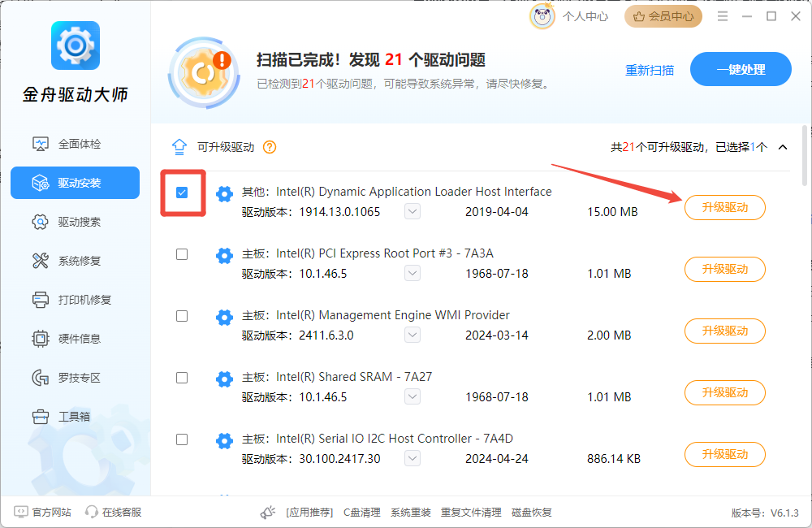This screenshot has width=812, height=528.
Task: Open 驱动搜索 in the sidebar
Action: [75, 222]
